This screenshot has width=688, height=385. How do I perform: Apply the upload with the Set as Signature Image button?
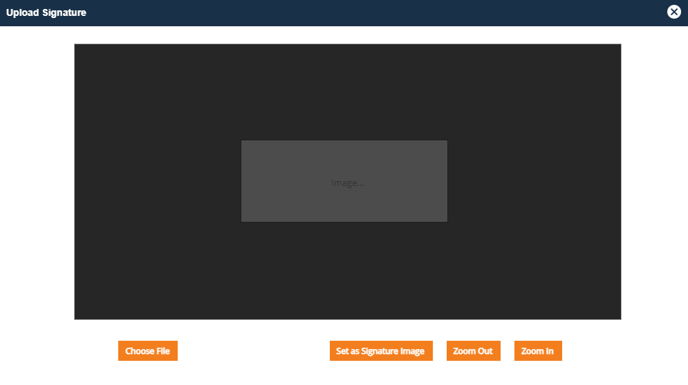pyautogui.click(x=381, y=351)
